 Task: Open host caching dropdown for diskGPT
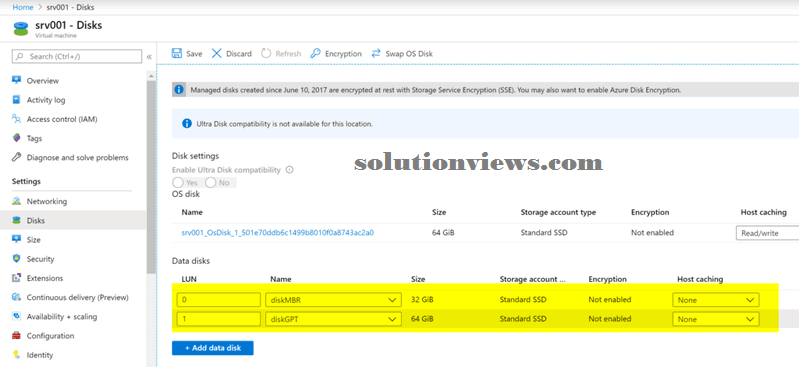pyautogui.click(x=716, y=320)
